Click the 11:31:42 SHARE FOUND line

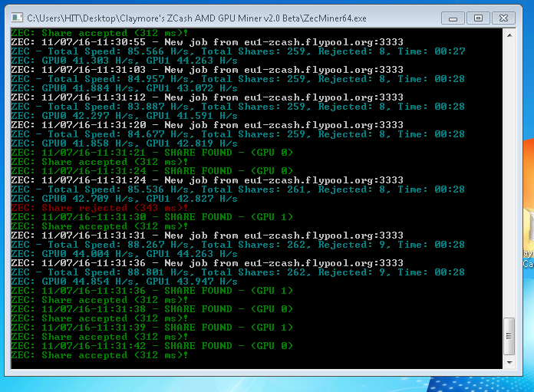(152, 346)
